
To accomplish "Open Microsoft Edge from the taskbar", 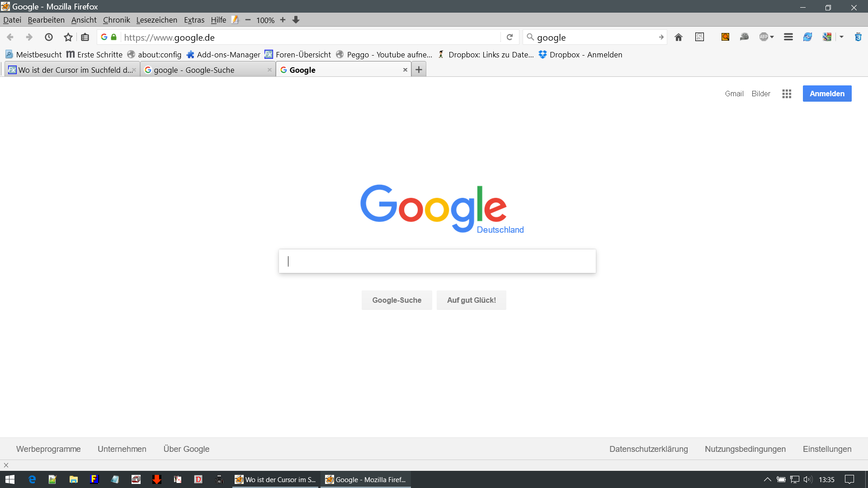I will tap(32, 479).
